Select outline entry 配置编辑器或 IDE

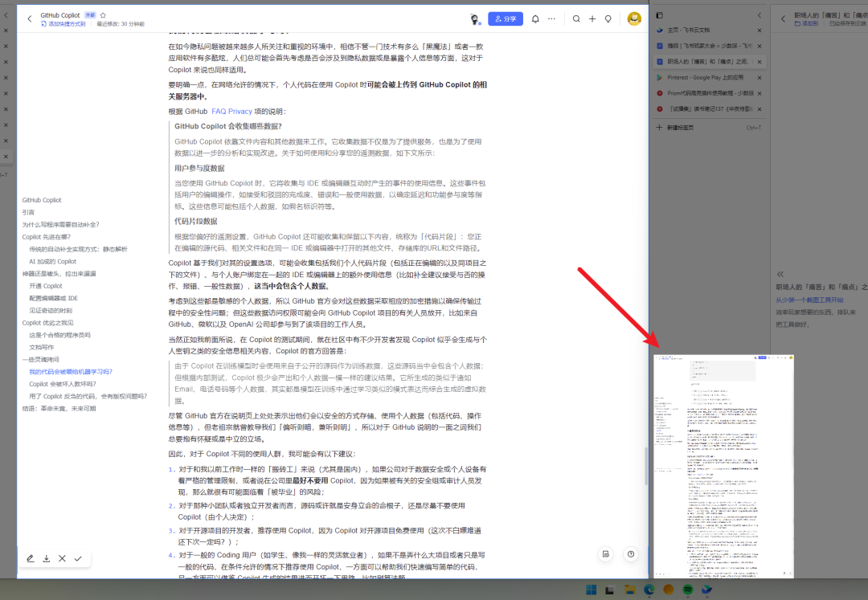(54, 298)
